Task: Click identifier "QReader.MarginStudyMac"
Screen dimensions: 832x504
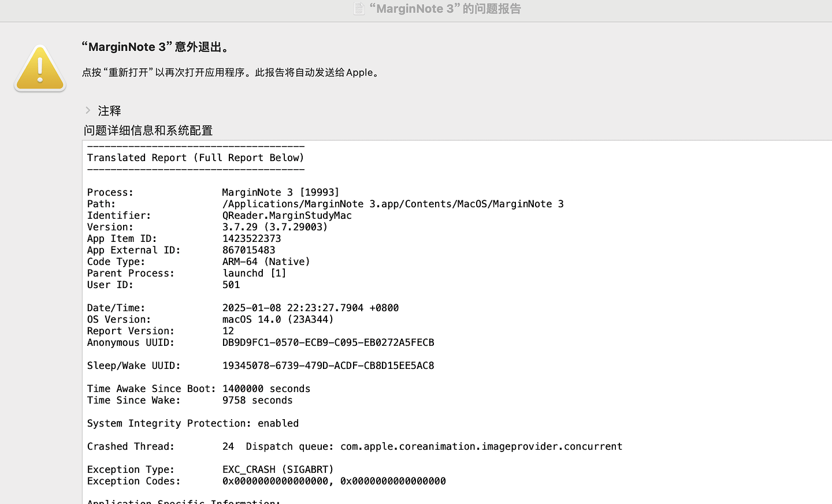Action: (287, 215)
